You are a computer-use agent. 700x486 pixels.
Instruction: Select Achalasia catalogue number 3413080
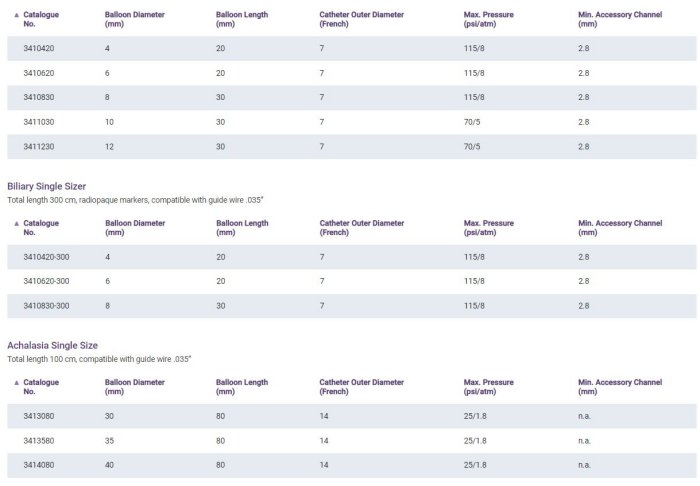point(37,416)
